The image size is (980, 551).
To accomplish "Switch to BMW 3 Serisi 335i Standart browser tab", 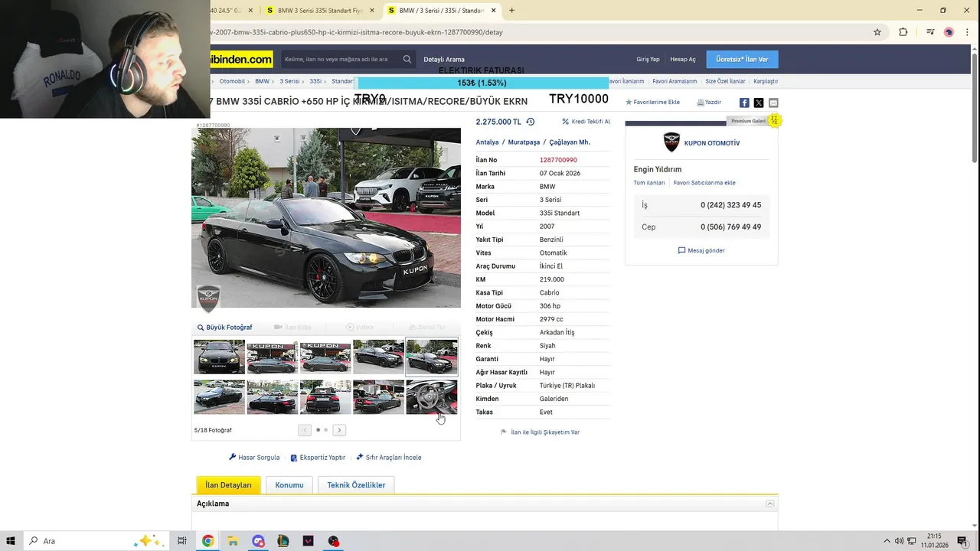I will tap(320, 11).
